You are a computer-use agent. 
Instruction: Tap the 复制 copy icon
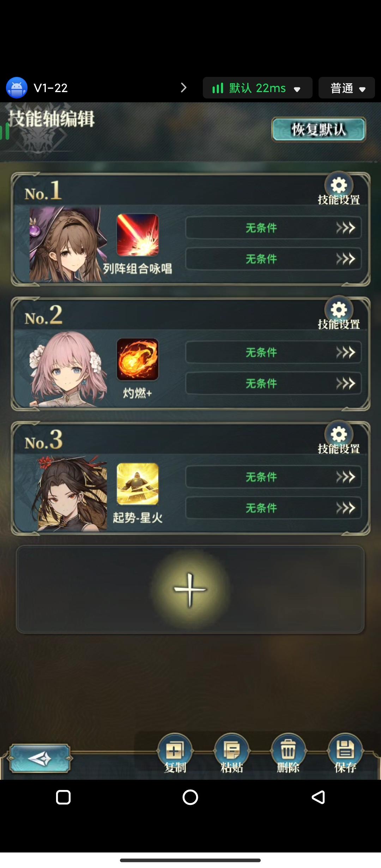click(175, 750)
